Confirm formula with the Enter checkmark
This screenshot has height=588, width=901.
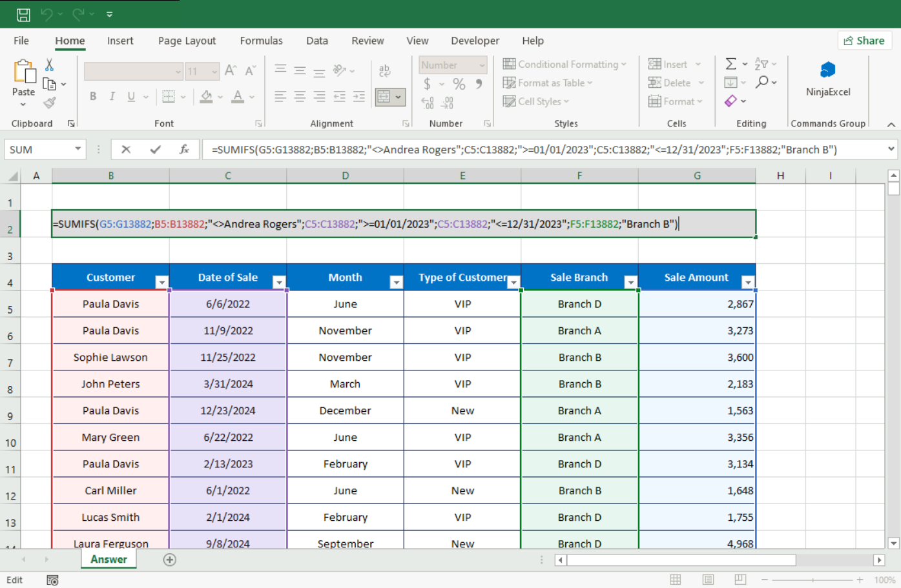(155, 150)
